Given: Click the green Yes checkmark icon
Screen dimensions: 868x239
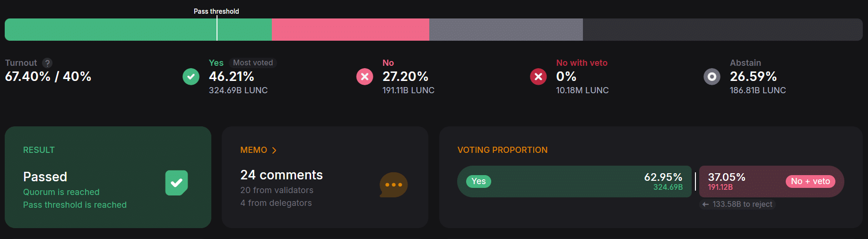Looking at the screenshot, I should coord(191,77).
